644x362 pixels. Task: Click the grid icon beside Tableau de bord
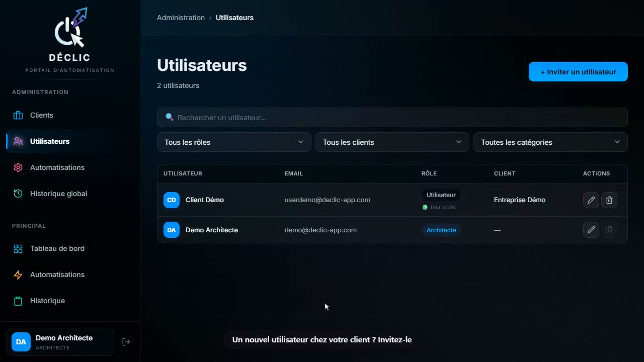point(18,248)
